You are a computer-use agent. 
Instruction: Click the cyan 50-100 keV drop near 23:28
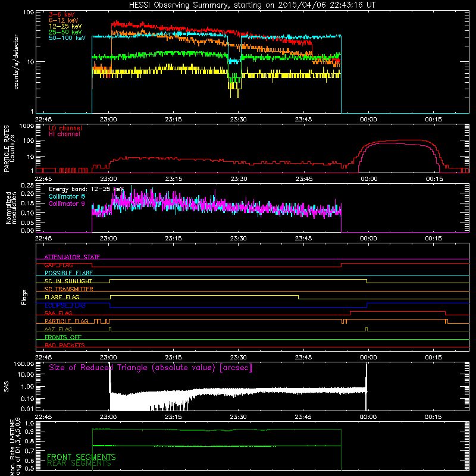[x=234, y=61]
